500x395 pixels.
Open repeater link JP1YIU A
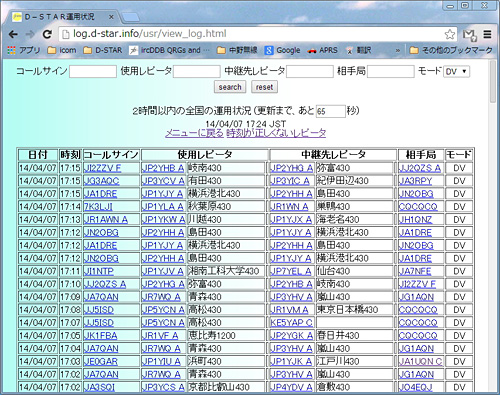[x=161, y=361]
